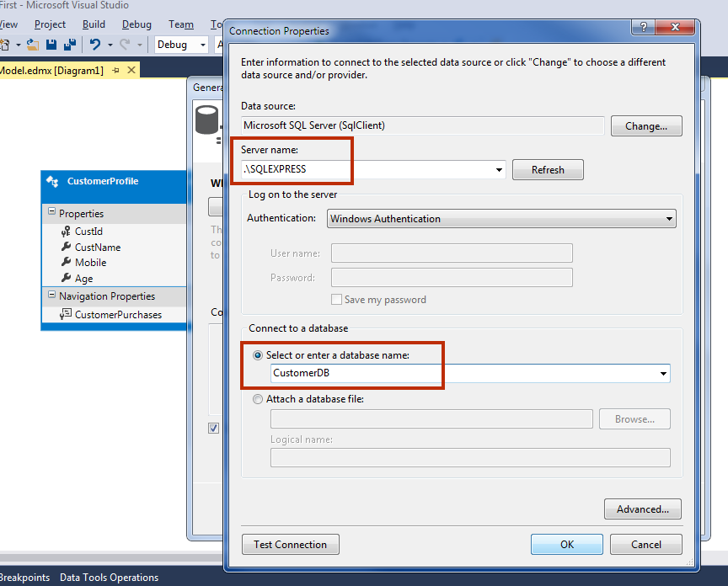The image size is (728, 586).
Task: Click the Advanced... button
Action: 643,509
